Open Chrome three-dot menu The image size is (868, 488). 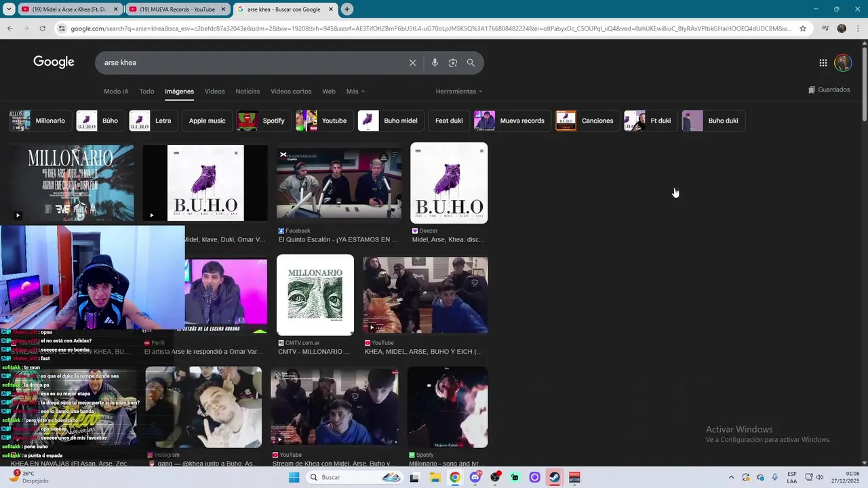858,28
